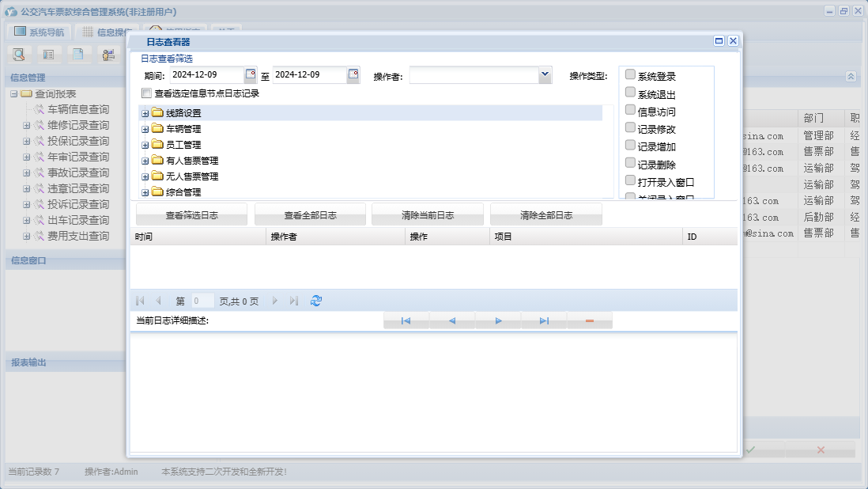The height and width of the screenshot is (489, 868).
Task: Collapse the main panel with chevron
Action: click(x=851, y=77)
